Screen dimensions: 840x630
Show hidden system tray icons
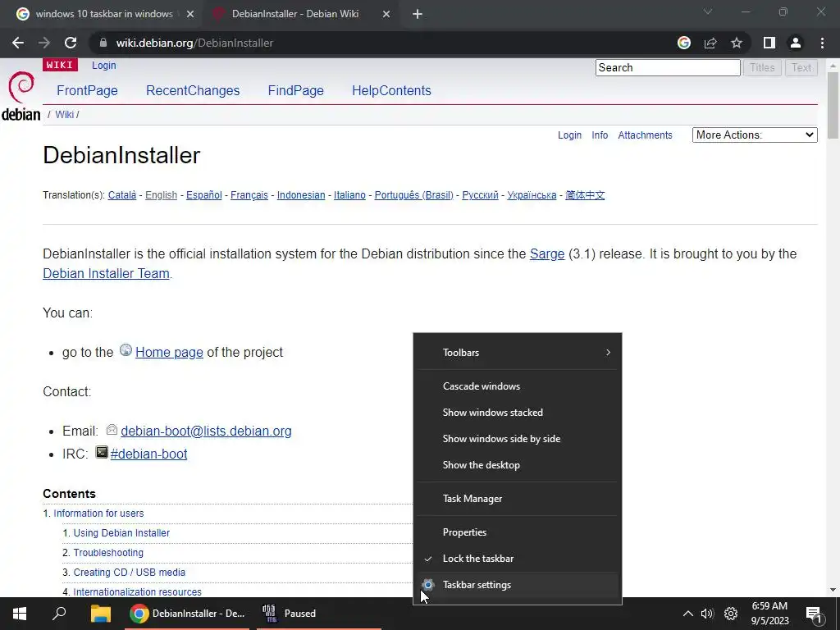tap(688, 614)
